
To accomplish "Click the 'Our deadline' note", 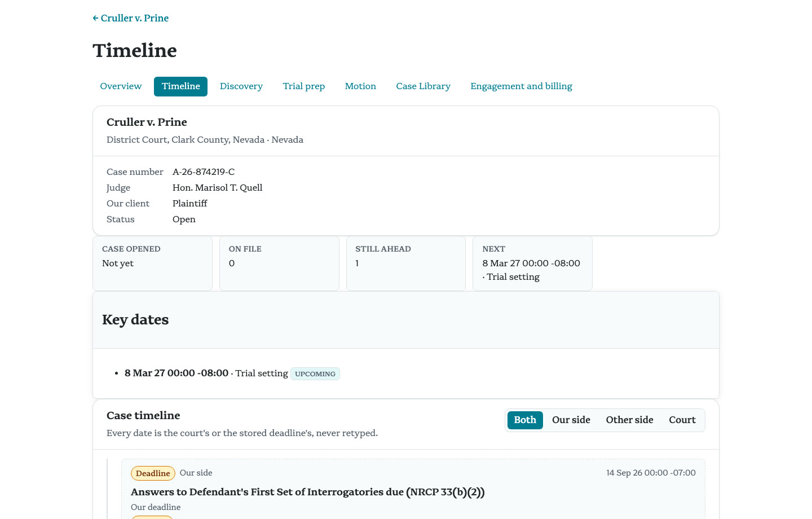I will click(x=156, y=507).
